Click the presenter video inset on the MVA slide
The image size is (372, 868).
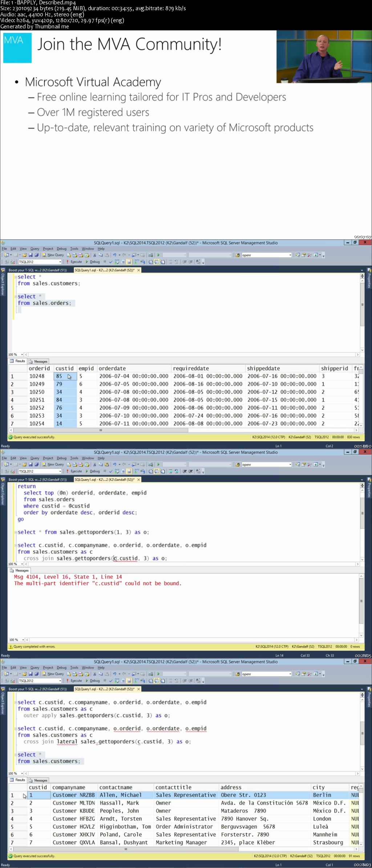(324, 57)
